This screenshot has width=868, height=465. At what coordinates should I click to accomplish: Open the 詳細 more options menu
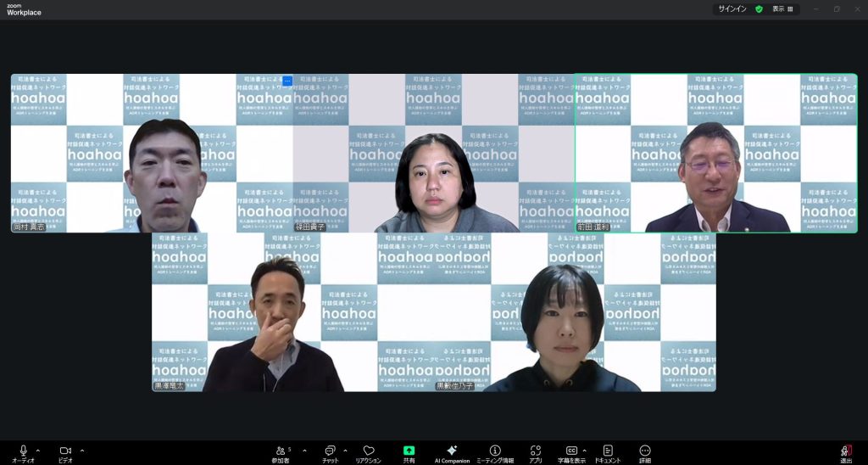645,451
